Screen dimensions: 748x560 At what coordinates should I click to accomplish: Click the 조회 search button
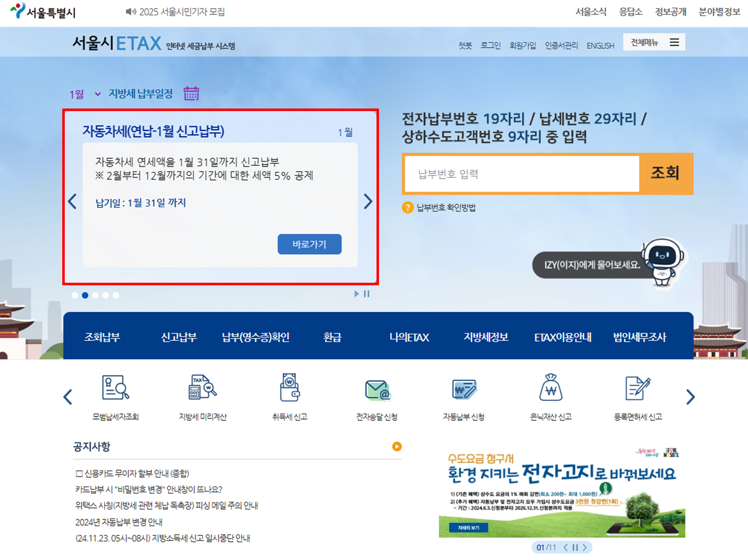(x=666, y=173)
